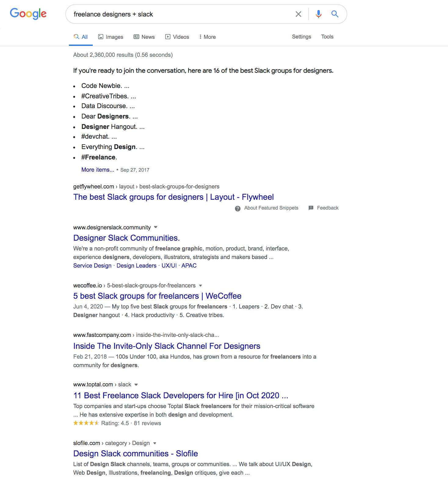This screenshot has height=482, width=448.
Task: Expand dropdown arrow beside www.designerslack.community
Action: click(x=156, y=227)
